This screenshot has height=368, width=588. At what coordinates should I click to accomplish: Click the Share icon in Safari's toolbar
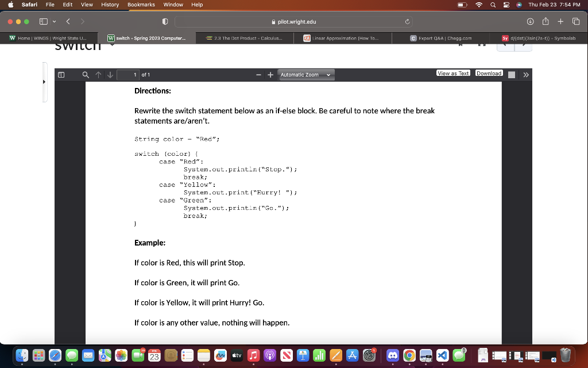544,21
